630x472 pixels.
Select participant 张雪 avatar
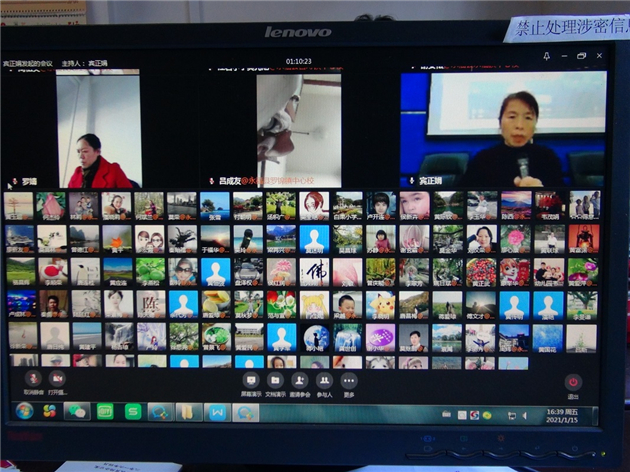(215, 206)
